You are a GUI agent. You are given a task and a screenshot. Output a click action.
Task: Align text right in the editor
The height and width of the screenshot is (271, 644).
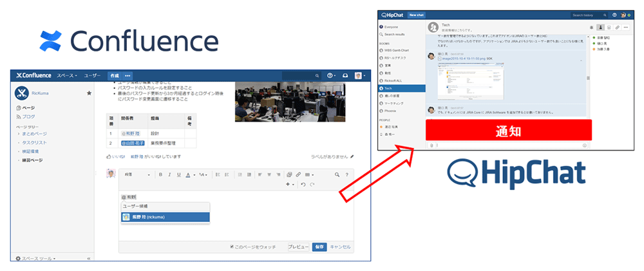point(278,174)
